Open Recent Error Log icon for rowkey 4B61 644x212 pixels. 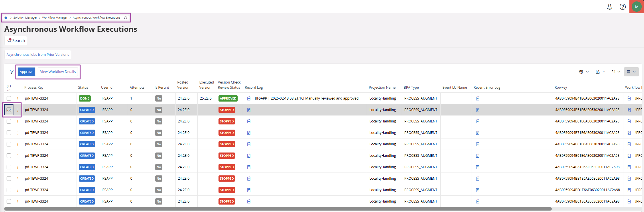pyautogui.click(x=478, y=121)
